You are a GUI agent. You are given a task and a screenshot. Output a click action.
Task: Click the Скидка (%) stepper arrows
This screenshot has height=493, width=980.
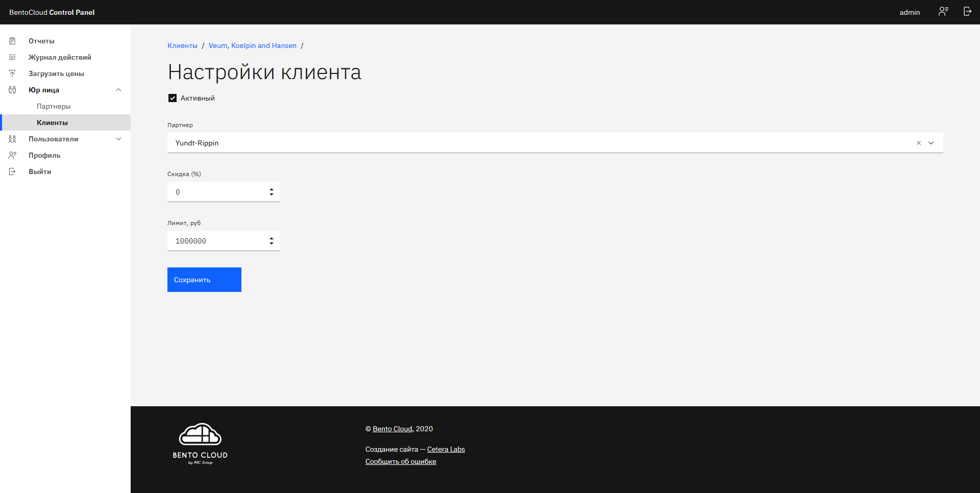point(272,192)
